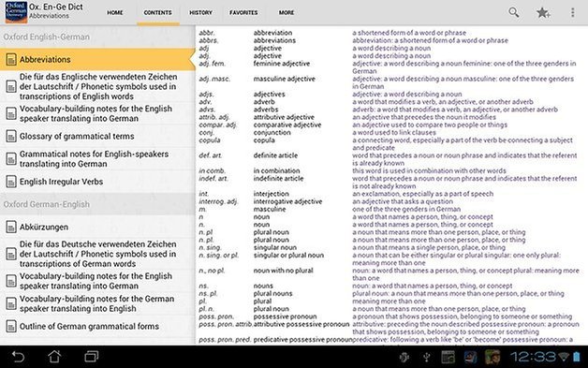Image resolution: width=588 pixels, height=368 pixels.
Task: Open Glossary of grammatical terms
Action: (x=97, y=136)
